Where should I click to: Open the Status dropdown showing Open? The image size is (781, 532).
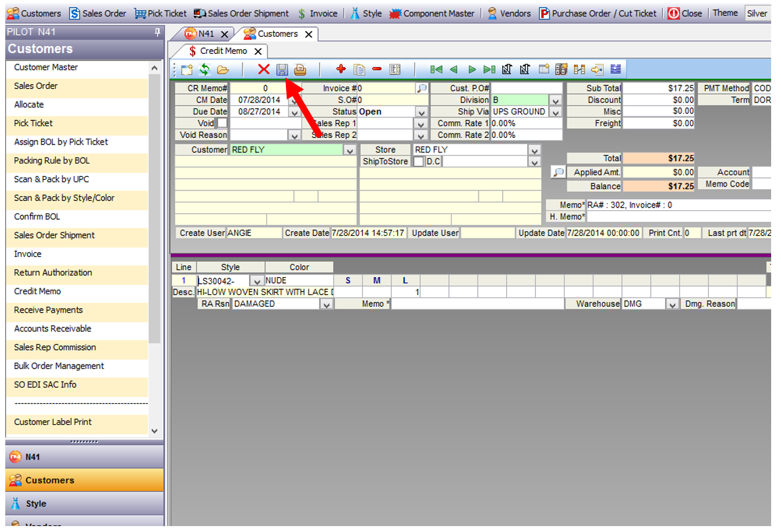tap(421, 112)
